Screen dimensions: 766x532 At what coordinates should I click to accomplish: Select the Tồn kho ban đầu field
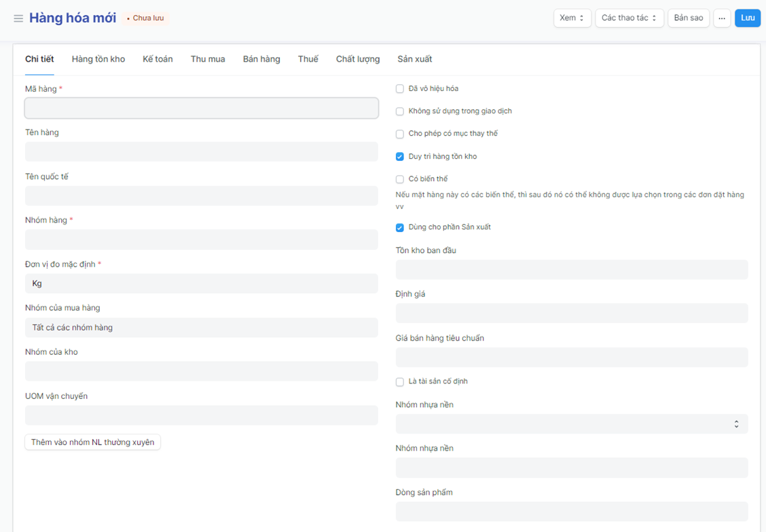571,269
